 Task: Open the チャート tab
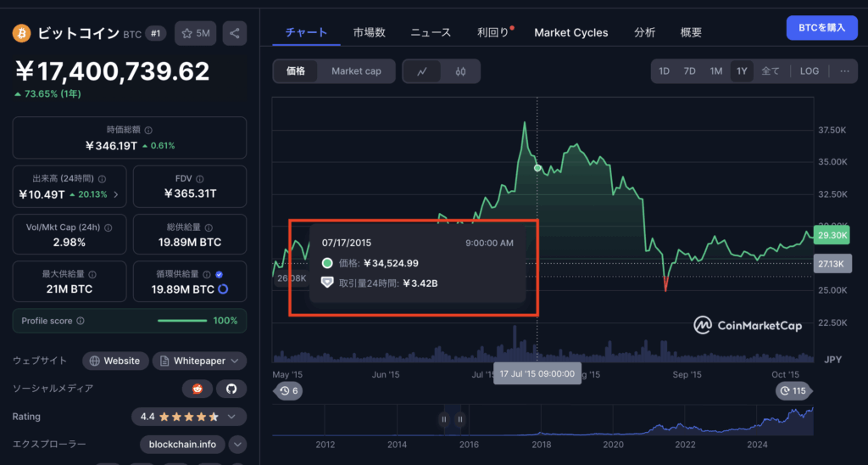pyautogui.click(x=306, y=33)
